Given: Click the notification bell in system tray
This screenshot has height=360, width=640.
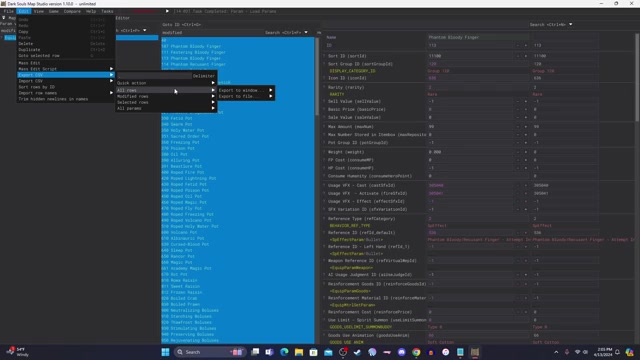Looking at the screenshot, I should [x=618, y=352].
